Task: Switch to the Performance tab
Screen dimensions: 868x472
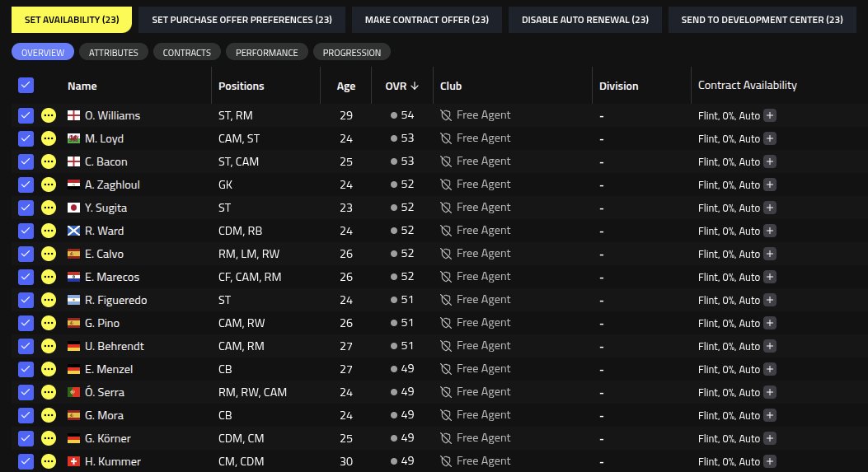Action: click(x=267, y=52)
